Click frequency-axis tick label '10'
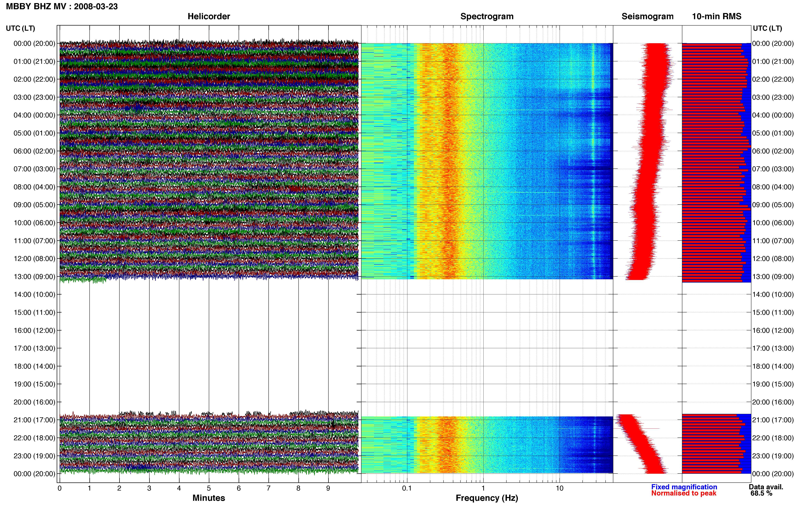 [559, 488]
